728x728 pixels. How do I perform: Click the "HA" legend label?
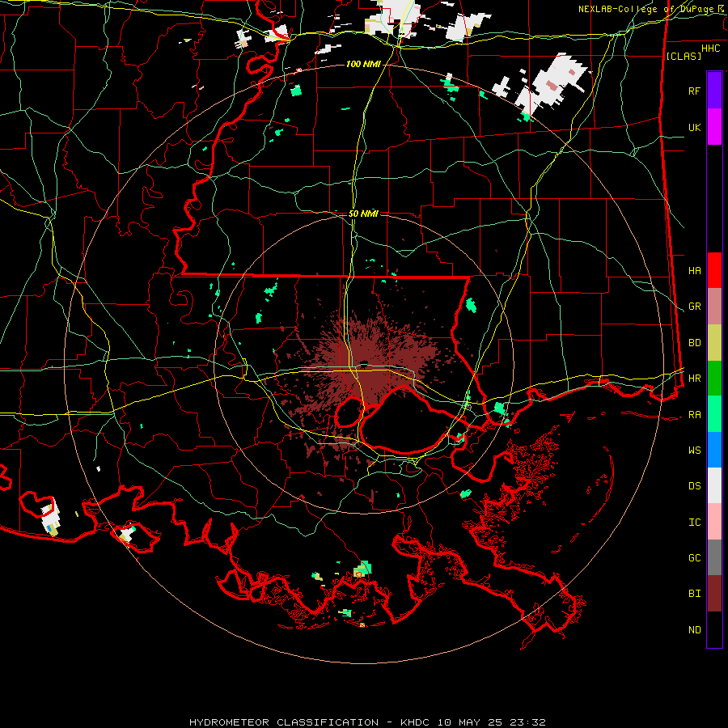click(694, 270)
